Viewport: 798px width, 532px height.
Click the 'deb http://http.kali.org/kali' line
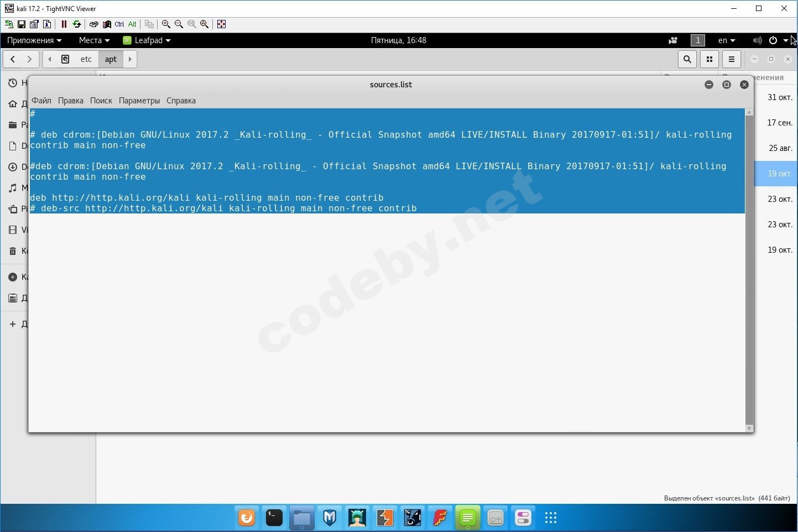(x=207, y=198)
